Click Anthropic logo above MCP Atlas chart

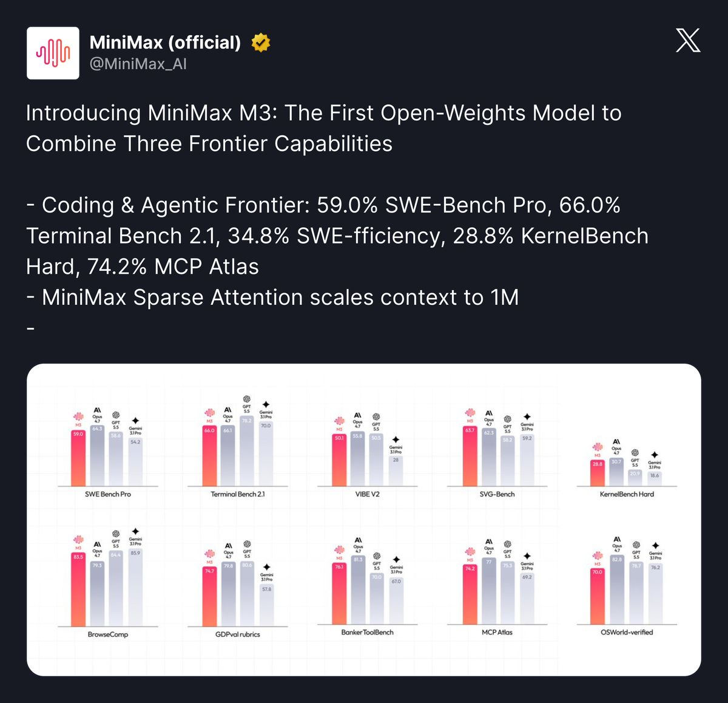489,541
